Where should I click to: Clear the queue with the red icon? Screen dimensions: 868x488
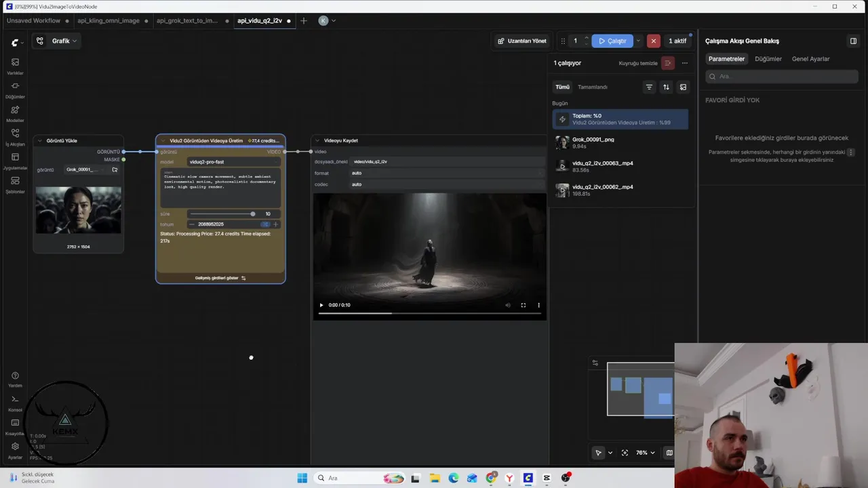668,63
